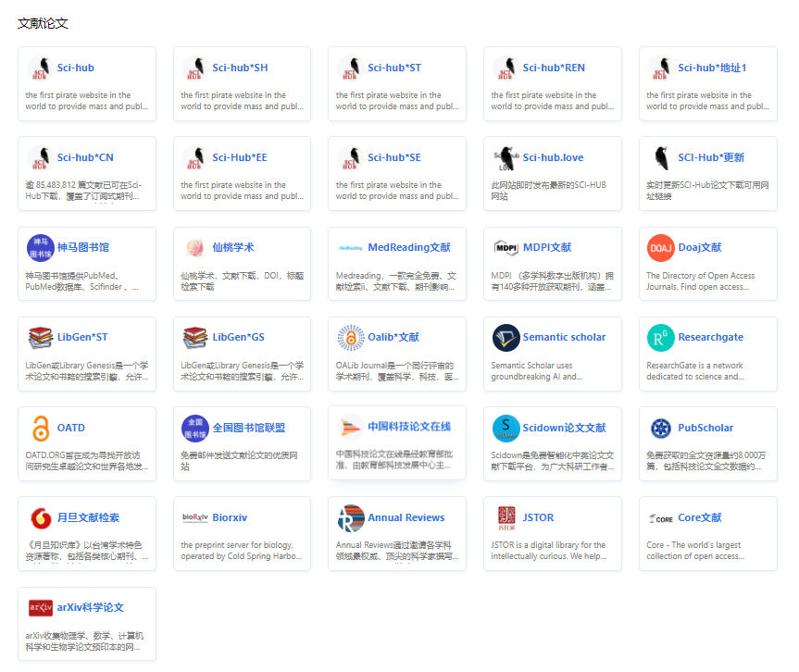Open the Scidown论文文献 link
This screenshot has height=672, width=799.
click(565, 428)
